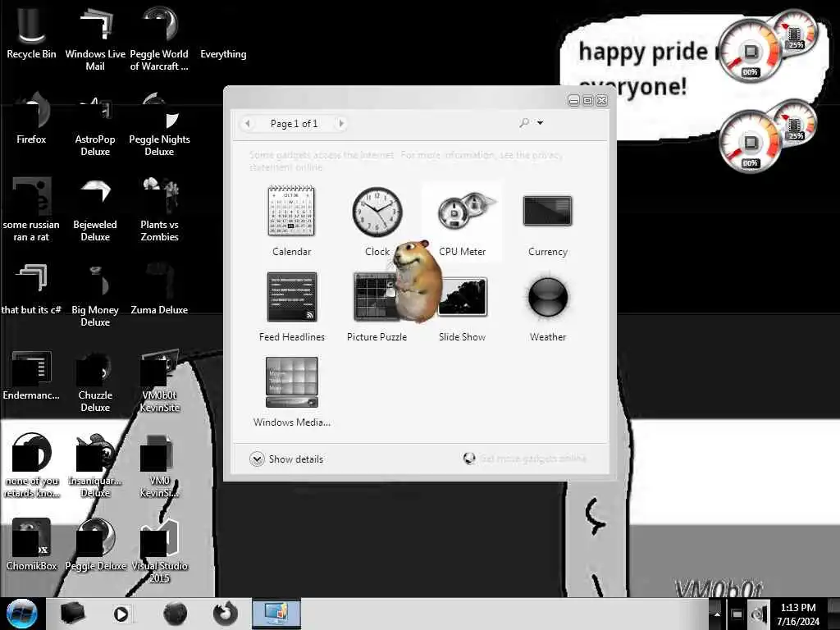Select the Windows Media gadget
Screen dimensions: 840x630
(x=291, y=391)
